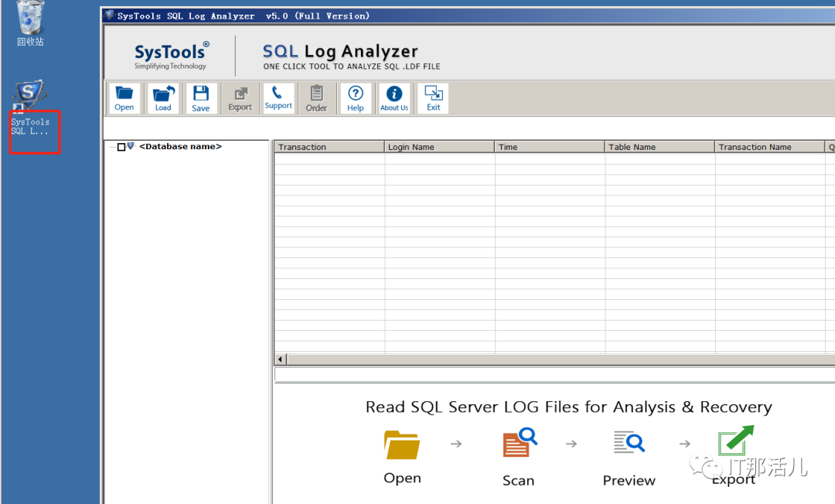Click the Scan workflow icon
Screen dimensions: 835x504
pos(520,442)
